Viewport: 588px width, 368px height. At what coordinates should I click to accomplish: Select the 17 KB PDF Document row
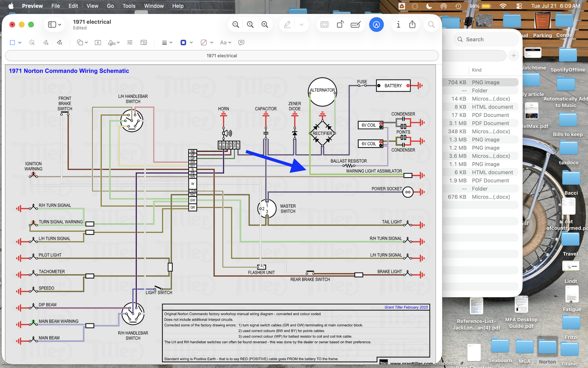[480, 115]
